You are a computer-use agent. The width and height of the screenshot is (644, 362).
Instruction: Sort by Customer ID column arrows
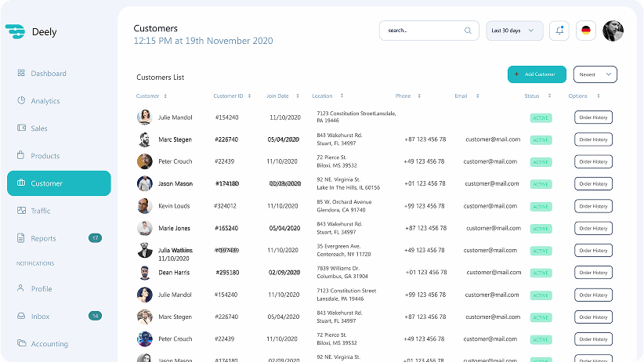click(x=249, y=96)
